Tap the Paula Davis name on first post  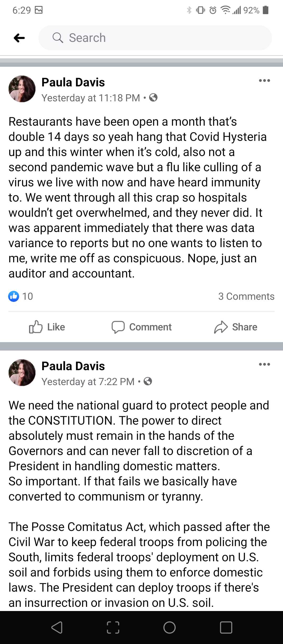[73, 82]
